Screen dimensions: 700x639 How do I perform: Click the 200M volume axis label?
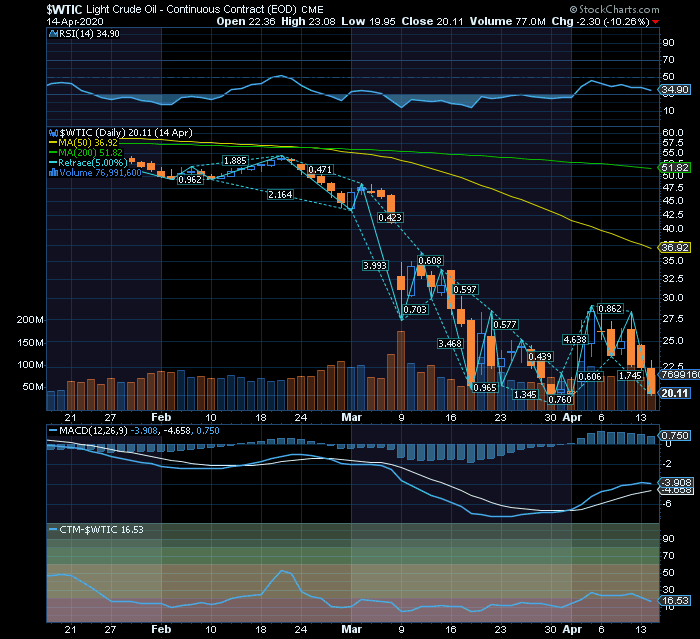30,320
